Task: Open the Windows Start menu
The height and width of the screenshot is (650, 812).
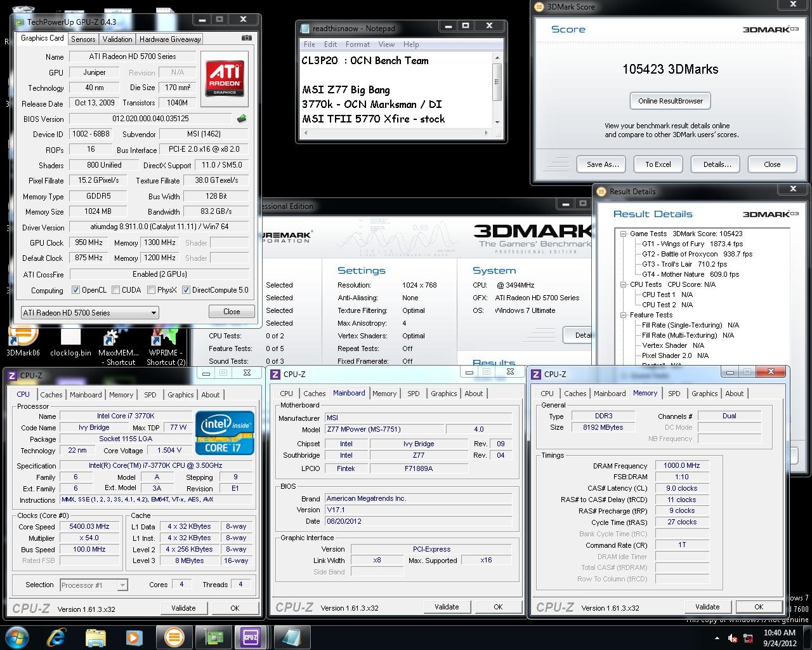Action: click(16, 636)
